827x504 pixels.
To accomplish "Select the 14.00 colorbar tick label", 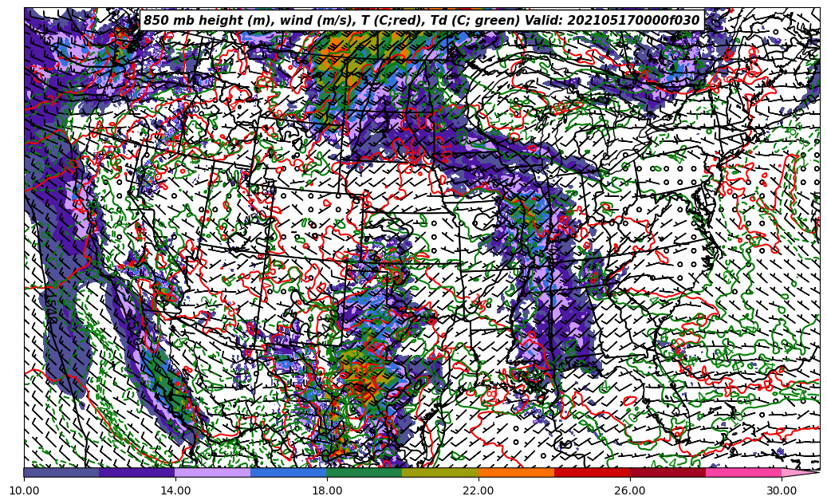I will click(175, 490).
